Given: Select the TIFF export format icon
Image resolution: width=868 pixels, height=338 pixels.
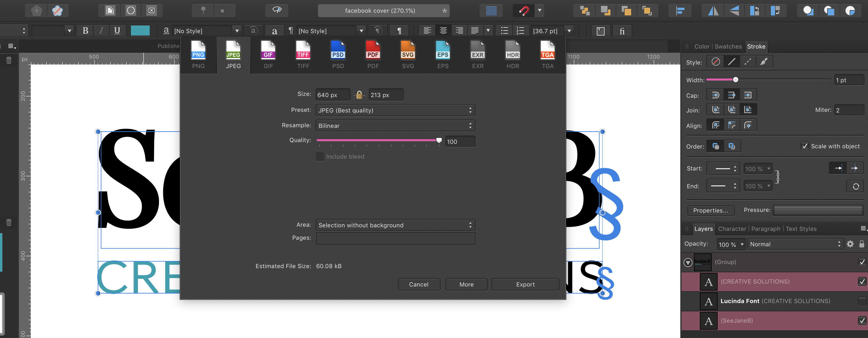Looking at the screenshot, I should click(303, 51).
